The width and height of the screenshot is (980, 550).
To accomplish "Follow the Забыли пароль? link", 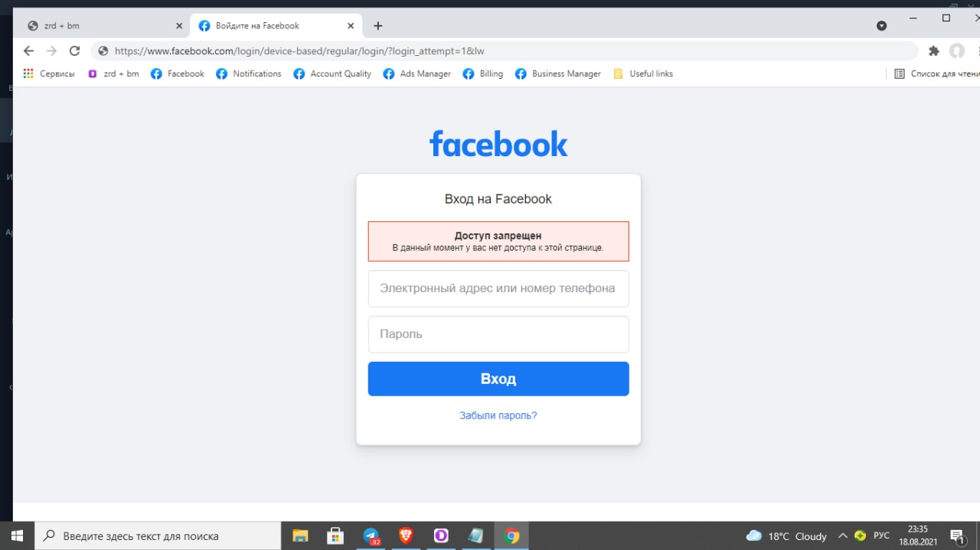I will 498,415.
